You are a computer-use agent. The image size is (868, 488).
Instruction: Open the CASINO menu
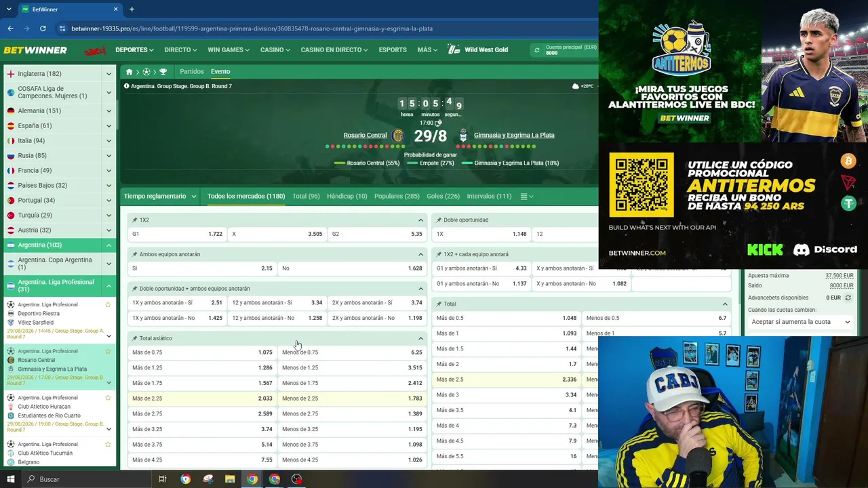[275, 50]
